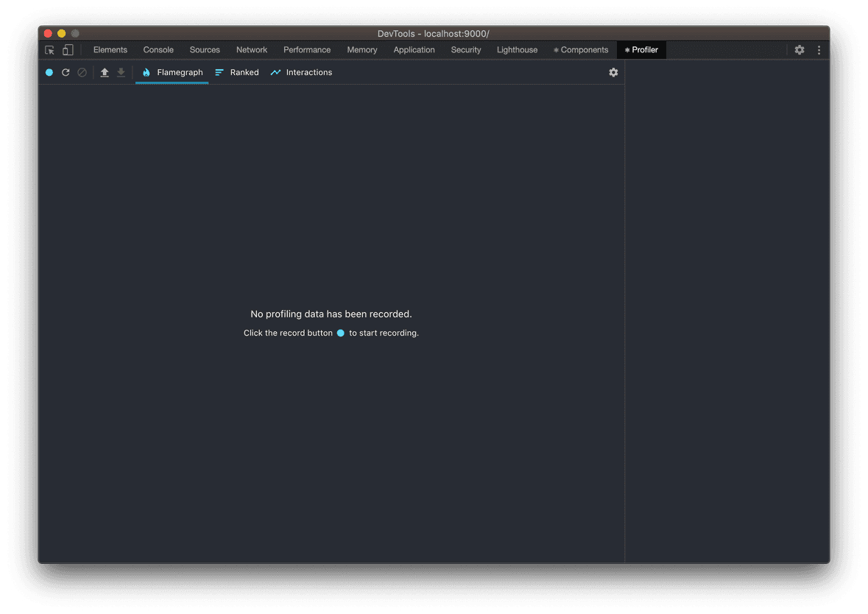Open the customize DevTools kebab menu
The image size is (868, 614).
(819, 49)
